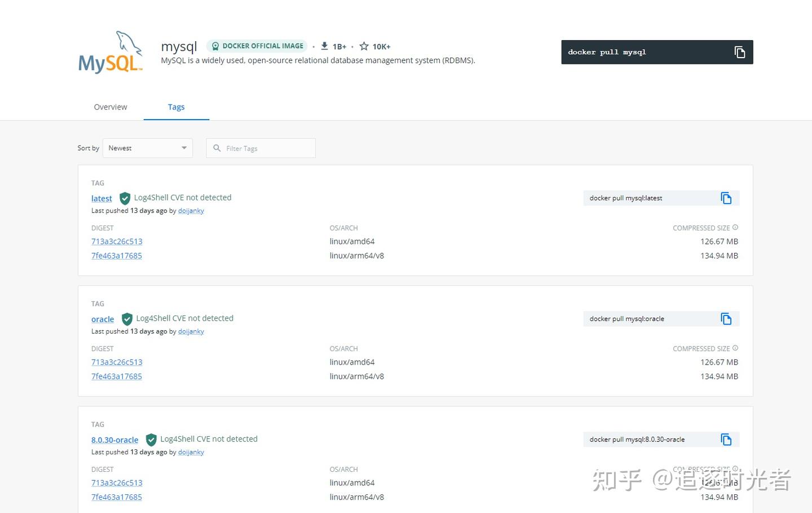
Task: Click the search magnifier in Filter Tags
Action: coord(217,148)
